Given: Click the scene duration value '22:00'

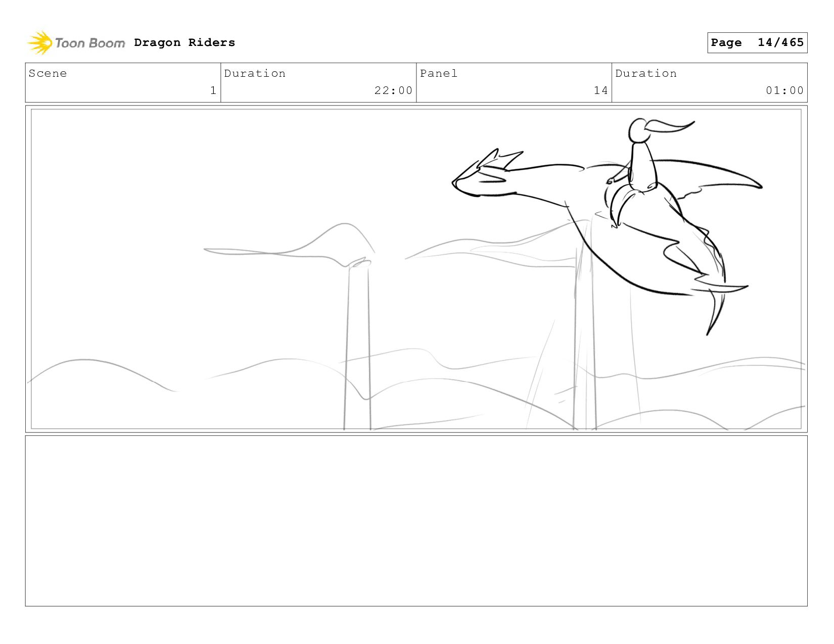Looking at the screenshot, I should coord(393,90).
